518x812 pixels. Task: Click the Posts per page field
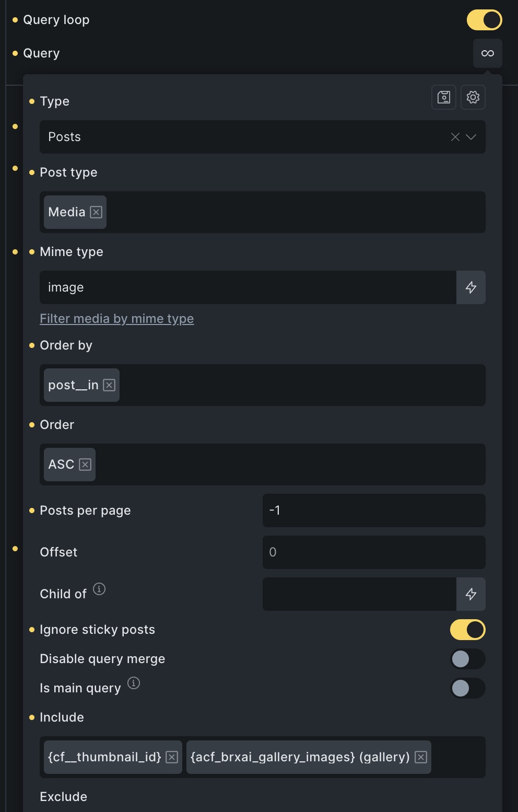coord(374,511)
